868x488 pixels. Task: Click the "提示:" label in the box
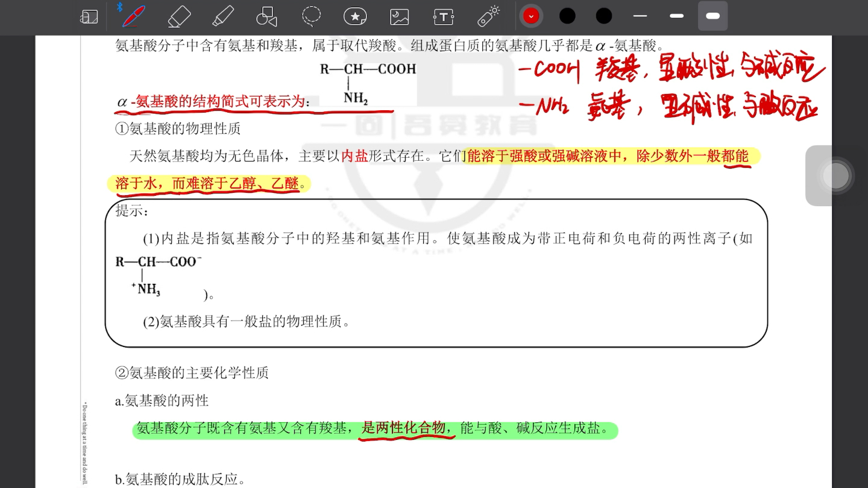tap(132, 211)
